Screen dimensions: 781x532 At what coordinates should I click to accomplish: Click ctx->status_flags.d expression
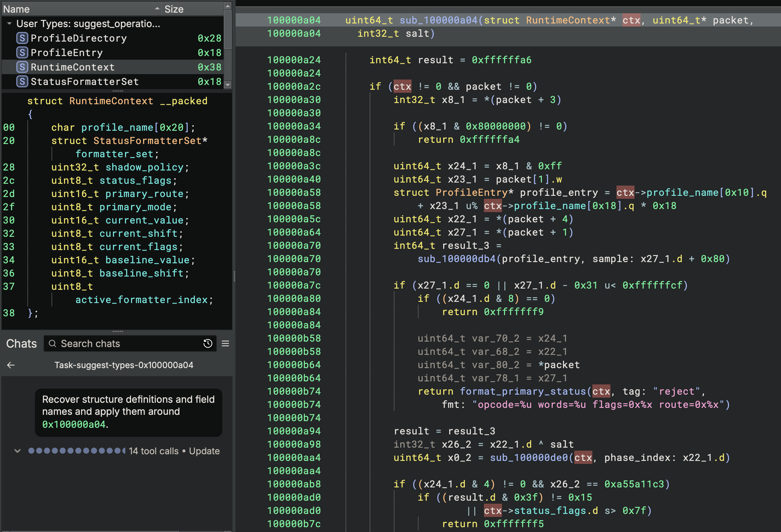541,511
